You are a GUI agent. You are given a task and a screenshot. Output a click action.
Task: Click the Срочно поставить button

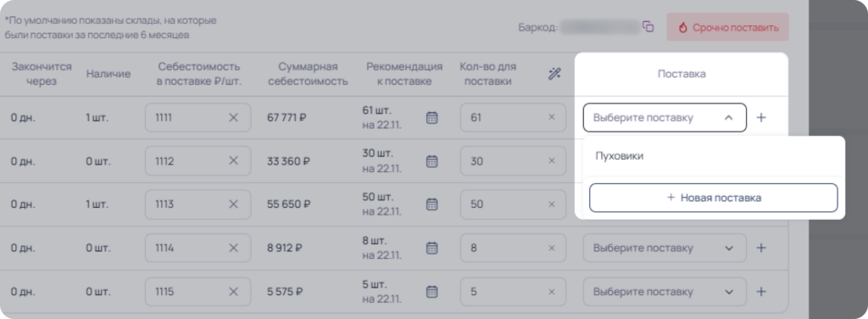[x=728, y=27]
